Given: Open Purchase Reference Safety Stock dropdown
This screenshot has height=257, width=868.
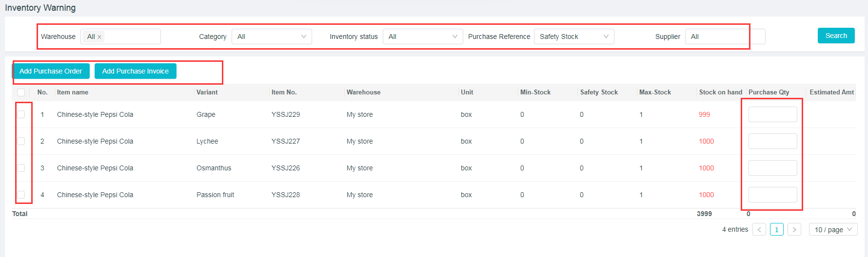Looking at the screenshot, I should [x=573, y=37].
